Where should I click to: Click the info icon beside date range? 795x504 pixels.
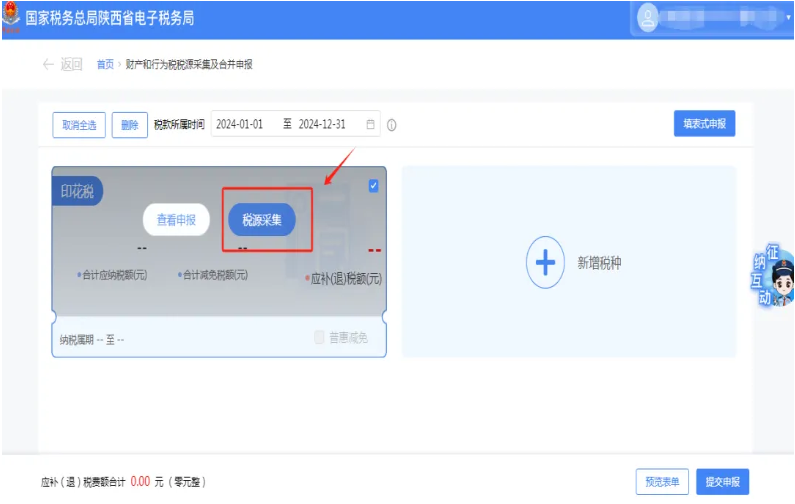tap(391, 125)
